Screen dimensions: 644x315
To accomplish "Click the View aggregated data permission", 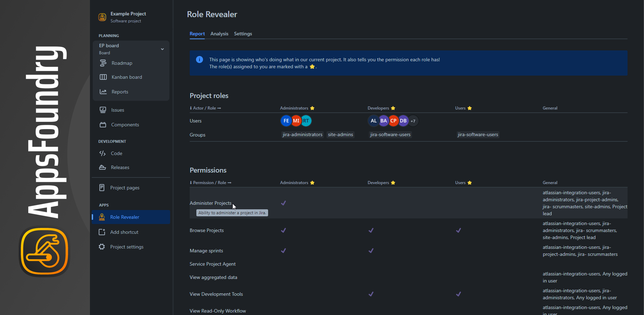I will point(213,277).
